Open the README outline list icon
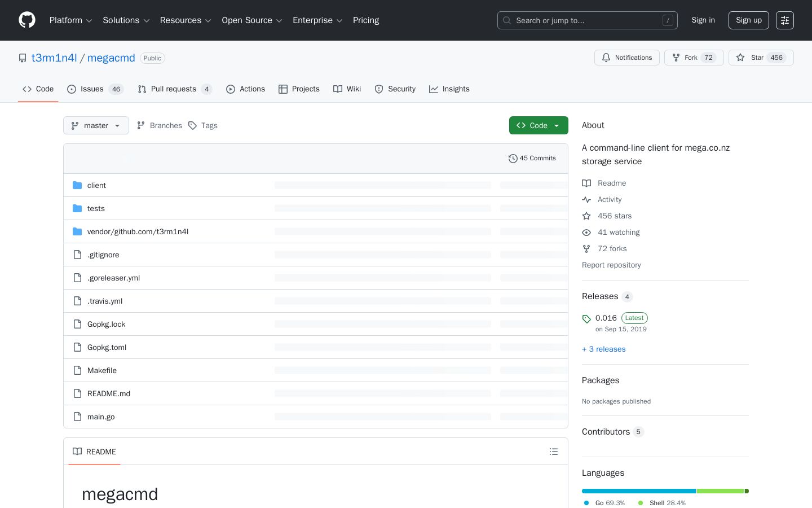Image resolution: width=812 pixels, height=508 pixels. 554,452
